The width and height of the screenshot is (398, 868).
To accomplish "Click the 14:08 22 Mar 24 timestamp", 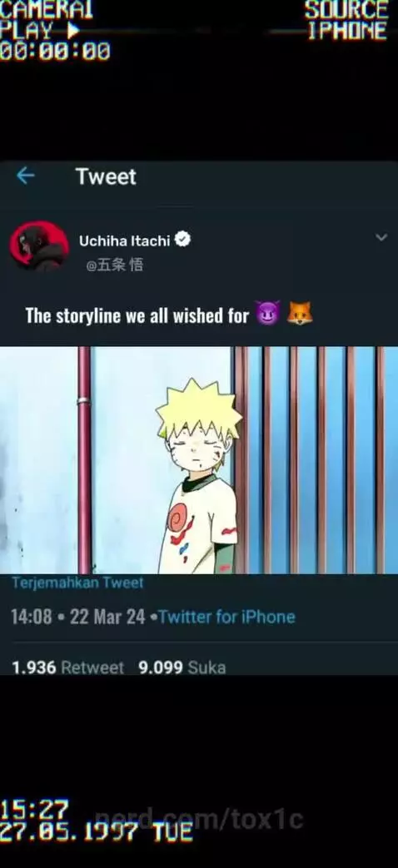I will click(x=78, y=617).
